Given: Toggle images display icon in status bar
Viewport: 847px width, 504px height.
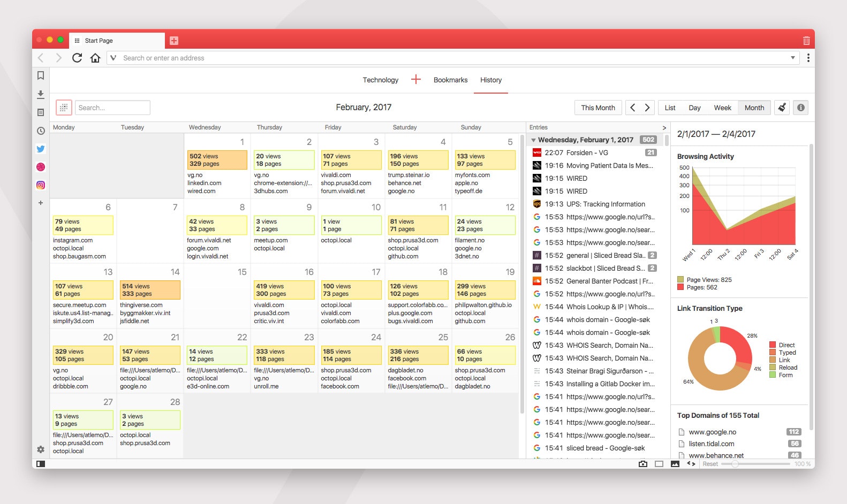Looking at the screenshot, I should click(675, 464).
